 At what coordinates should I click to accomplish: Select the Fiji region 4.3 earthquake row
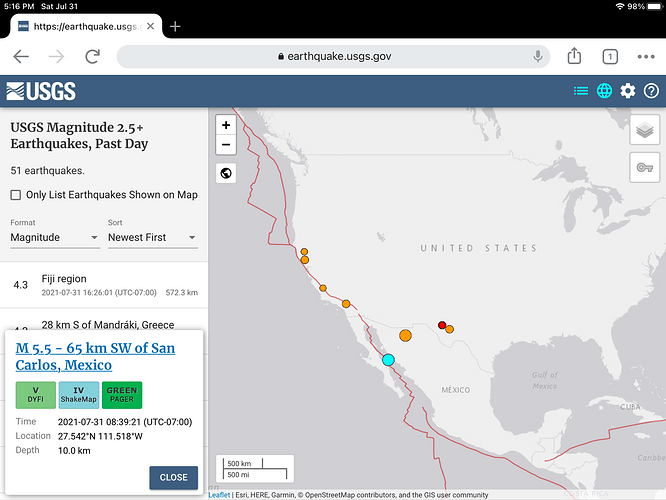click(104, 285)
